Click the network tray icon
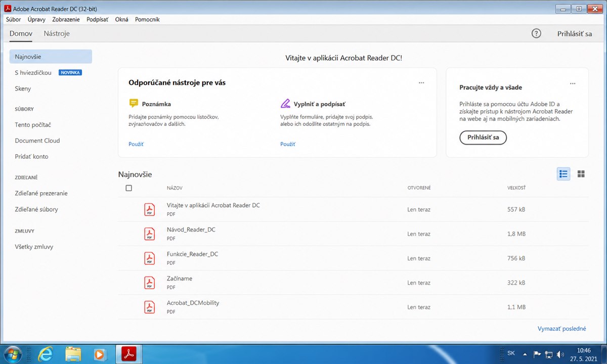 [549, 354]
